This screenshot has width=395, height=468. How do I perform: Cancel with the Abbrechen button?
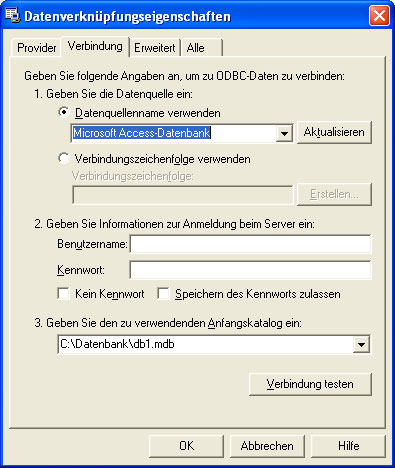[267, 446]
